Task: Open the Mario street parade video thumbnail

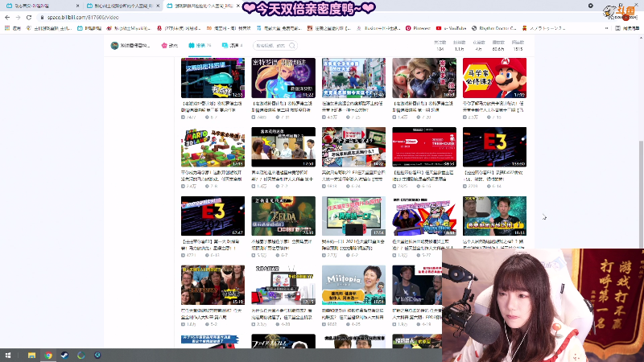Action: pos(353,78)
